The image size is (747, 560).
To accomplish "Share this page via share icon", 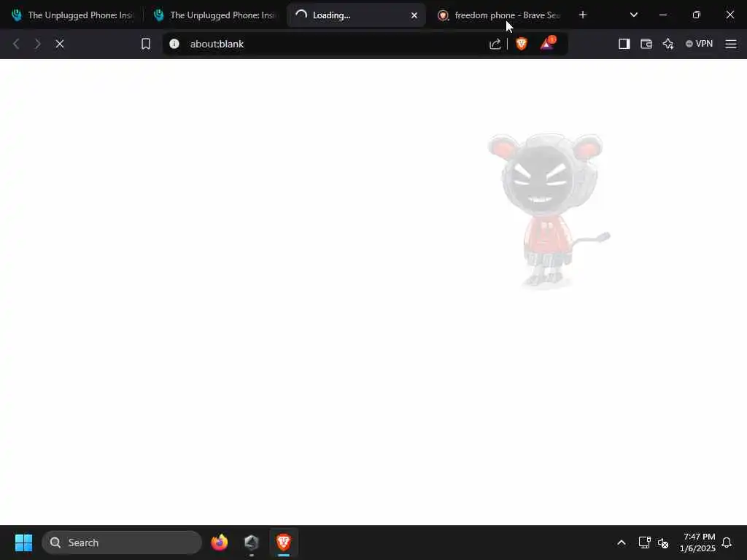I will point(495,44).
